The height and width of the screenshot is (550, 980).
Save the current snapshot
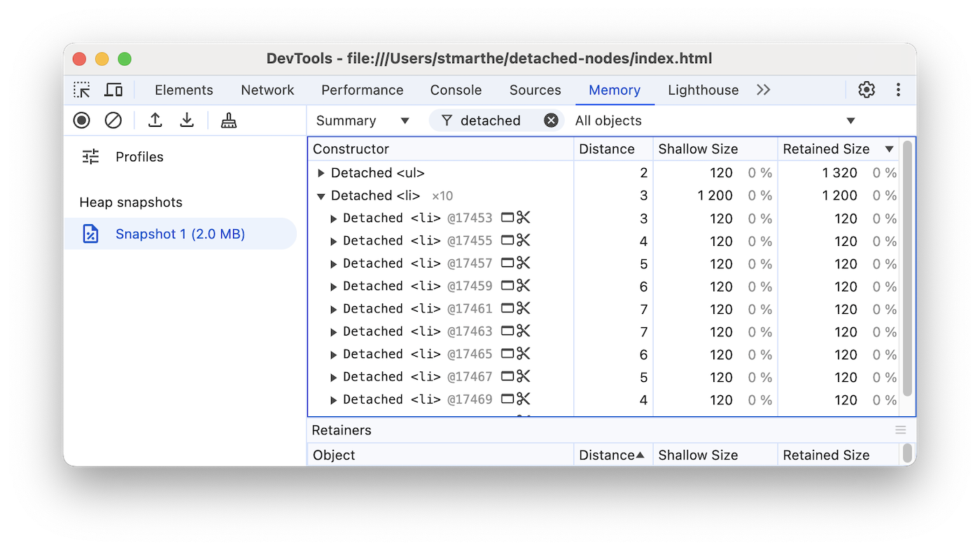click(x=186, y=120)
